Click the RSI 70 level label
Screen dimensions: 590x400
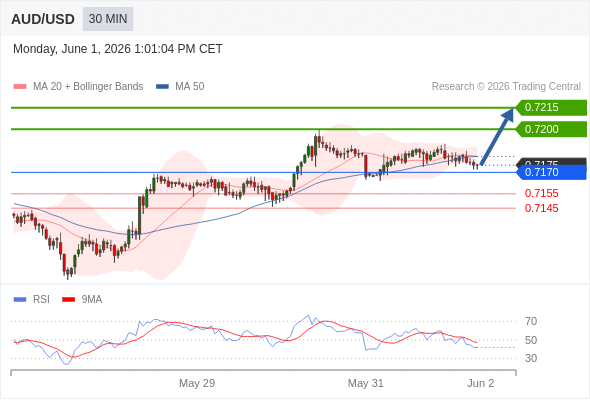tap(531, 321)
